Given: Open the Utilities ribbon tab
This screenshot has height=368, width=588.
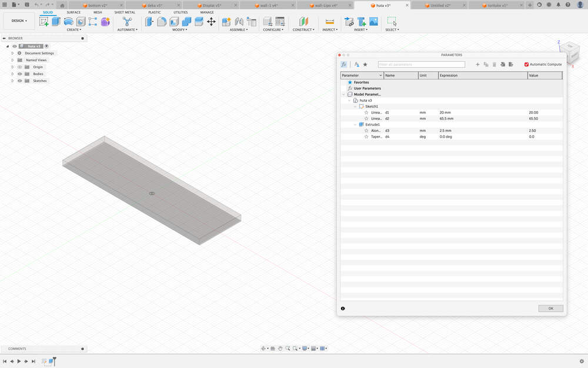Looking at the screenshot, I should (x=181, y=12).
